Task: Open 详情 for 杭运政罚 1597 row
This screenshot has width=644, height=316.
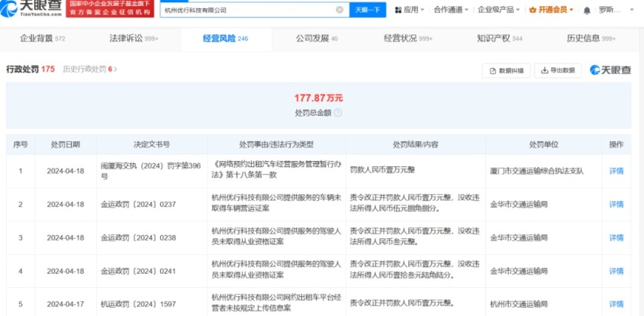Action: point(616,304)
